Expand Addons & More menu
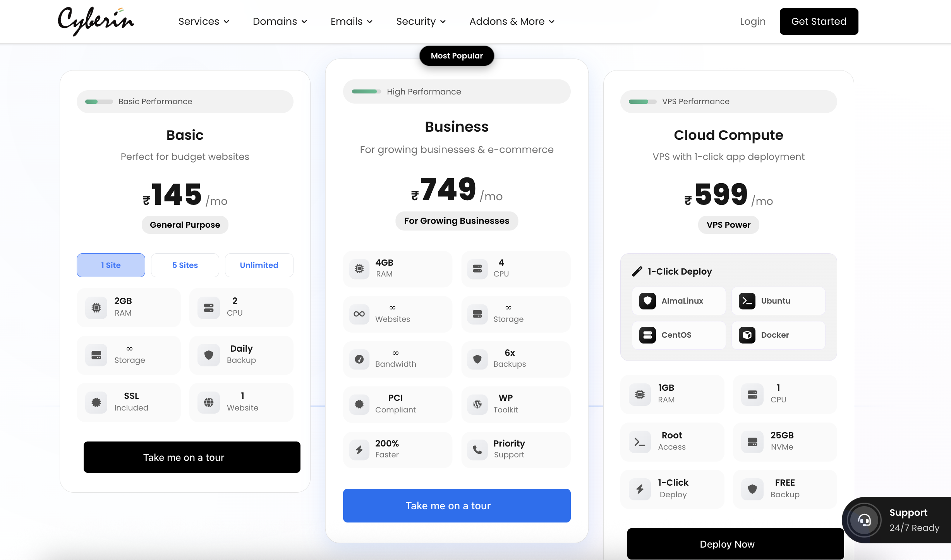This screenshot has height=560, width=951. pos(512,21)
